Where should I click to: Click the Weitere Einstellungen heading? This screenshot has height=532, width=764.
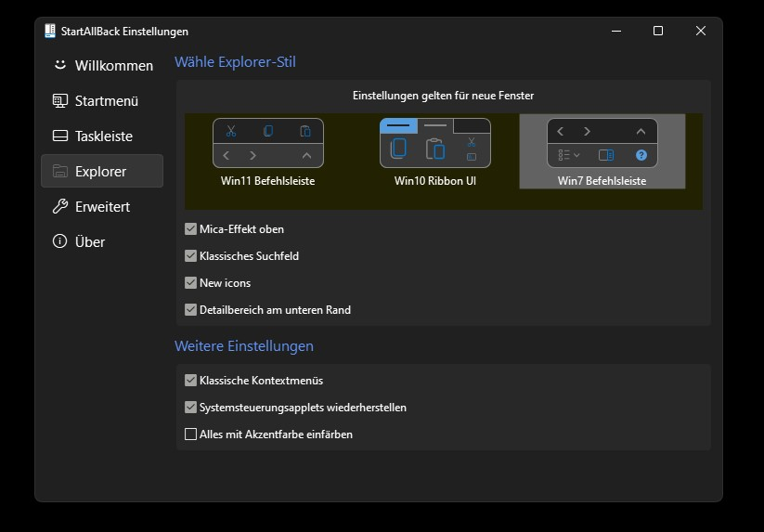(244, 346)
